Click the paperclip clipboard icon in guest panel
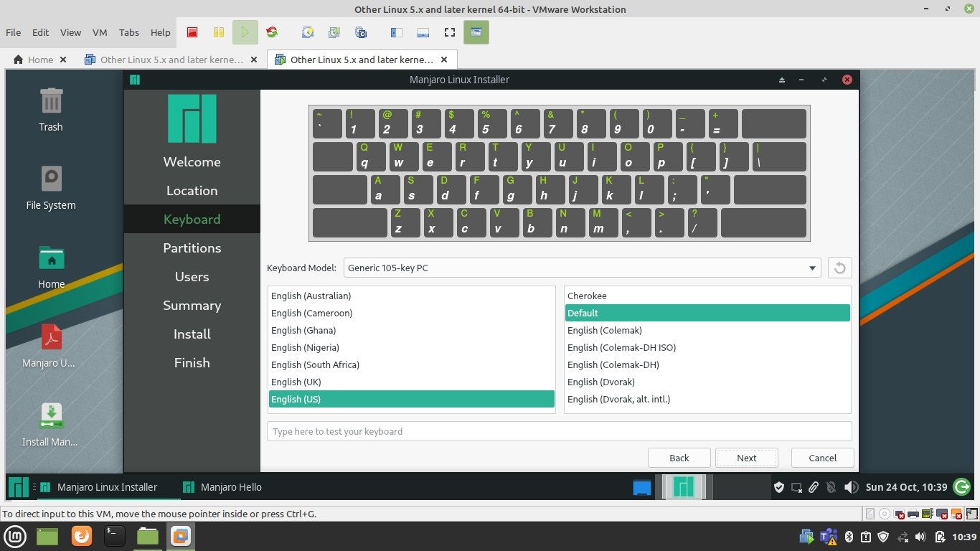This screenshot has height=551, width=980. coord(814,487)
